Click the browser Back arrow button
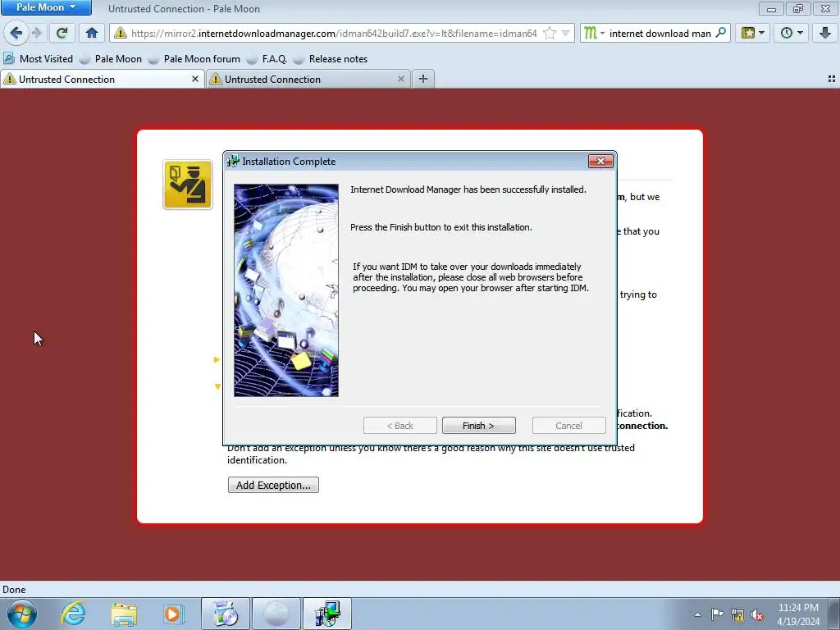840x630 pixels. click(16, 33)
